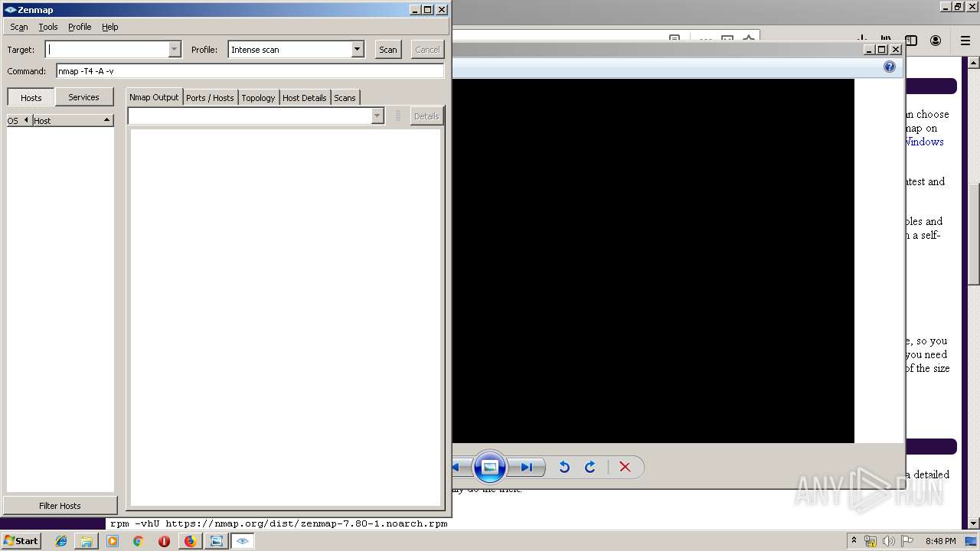Click browser scrollbar down arrow

point(974,523)
